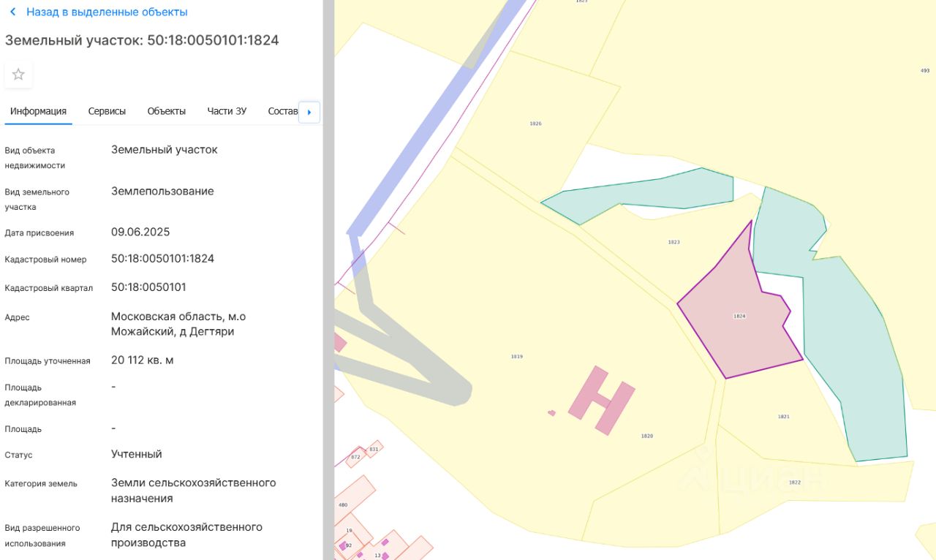Viewport: 936px width, 560px height.
Task: Click the tiny pink building beside H-shaped one
Action: [x=551, y=413]
